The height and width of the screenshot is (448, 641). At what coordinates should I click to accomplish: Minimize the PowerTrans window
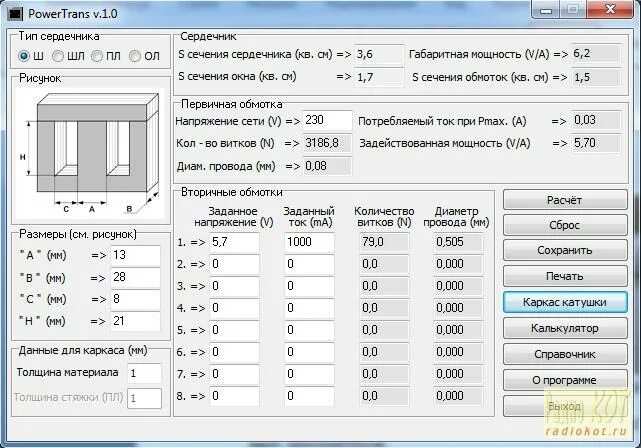[546, 10]
